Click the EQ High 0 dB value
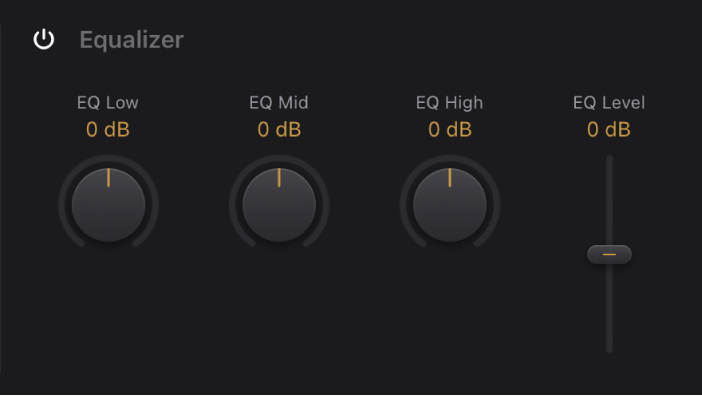This screenshot has height=396, width=702. point(450,130)
